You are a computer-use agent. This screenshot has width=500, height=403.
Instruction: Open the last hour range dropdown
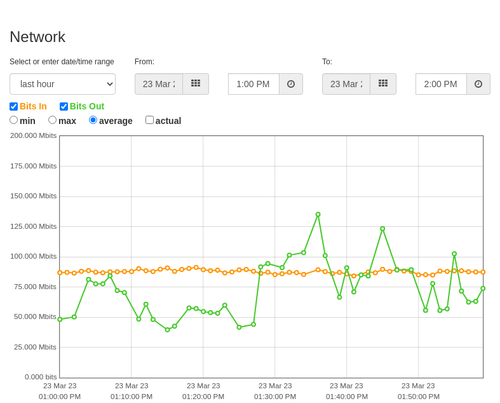[63, 84]
